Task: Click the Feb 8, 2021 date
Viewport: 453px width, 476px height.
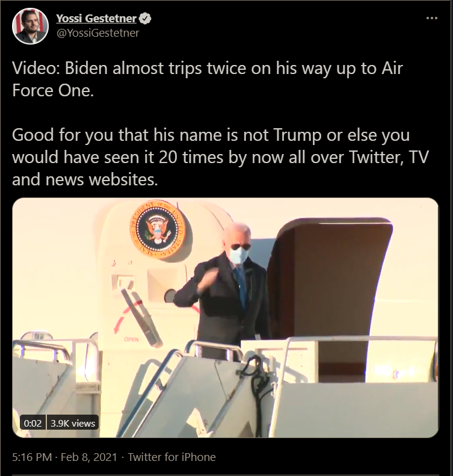Action: click(x=89, y=457)
